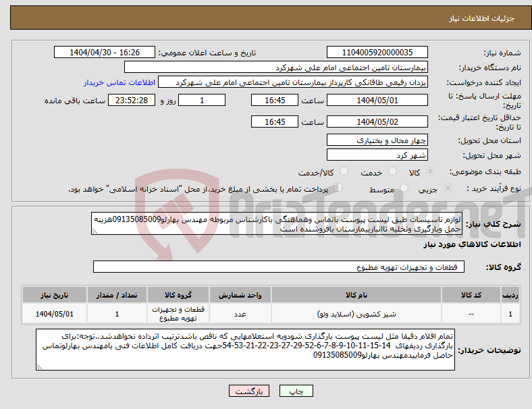Click the announcement date field 1404/04/30 - 16:26
Screen dimensions: 532x409
(x=105, y=52)
